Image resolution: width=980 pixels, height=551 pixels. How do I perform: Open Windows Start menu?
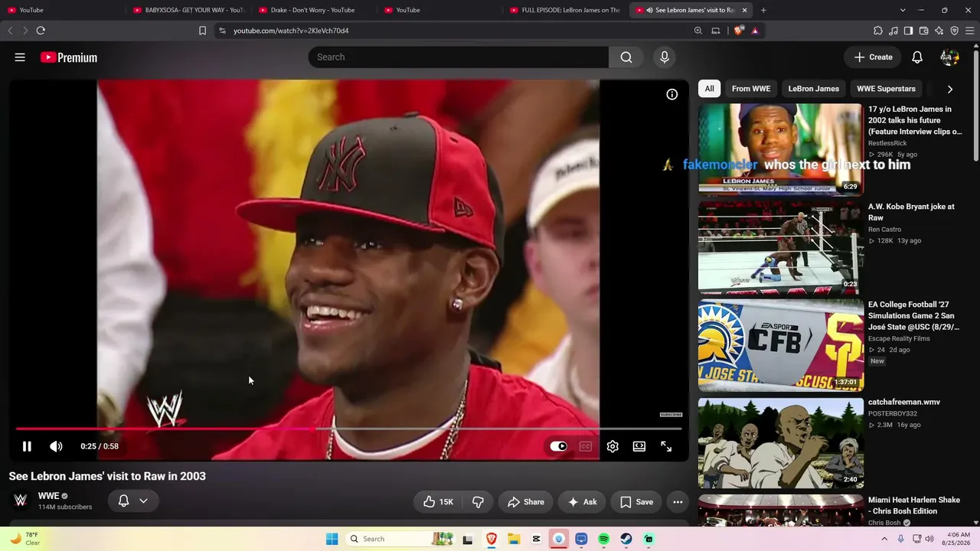click(332, 539)
